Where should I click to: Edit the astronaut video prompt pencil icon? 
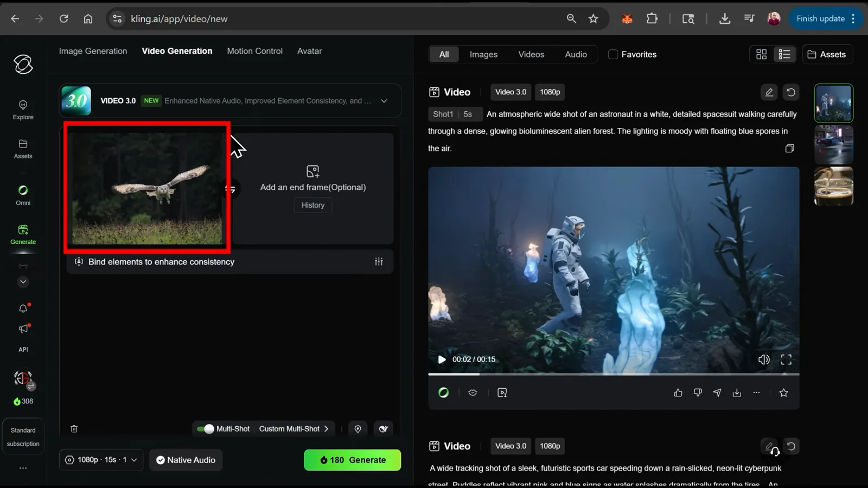tap(769, 92)
